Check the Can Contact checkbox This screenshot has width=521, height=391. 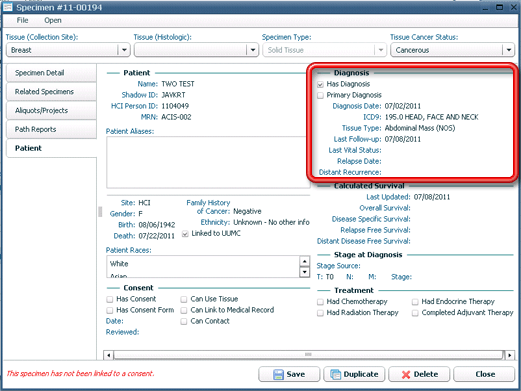click(184, 322)
